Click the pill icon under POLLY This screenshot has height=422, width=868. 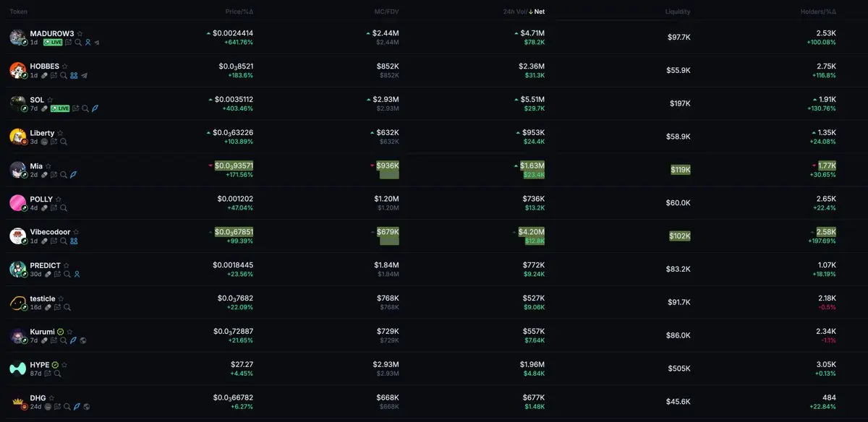click(x=44, y=208)
